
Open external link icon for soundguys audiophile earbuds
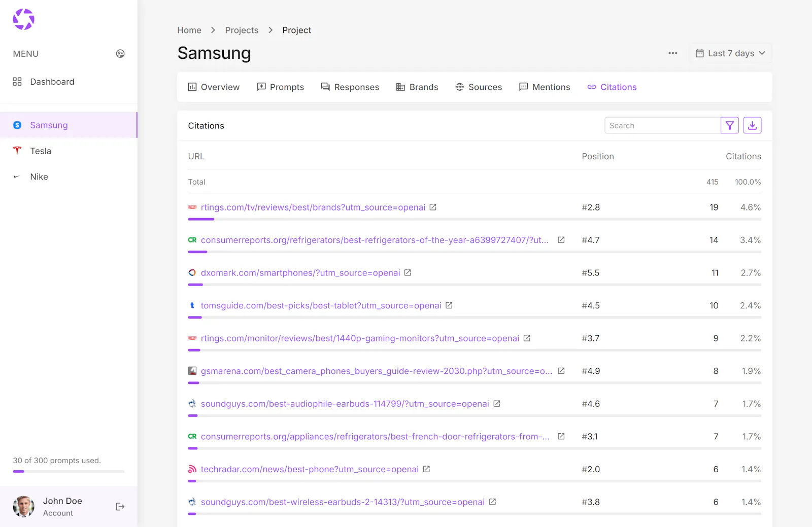[497, 404]
